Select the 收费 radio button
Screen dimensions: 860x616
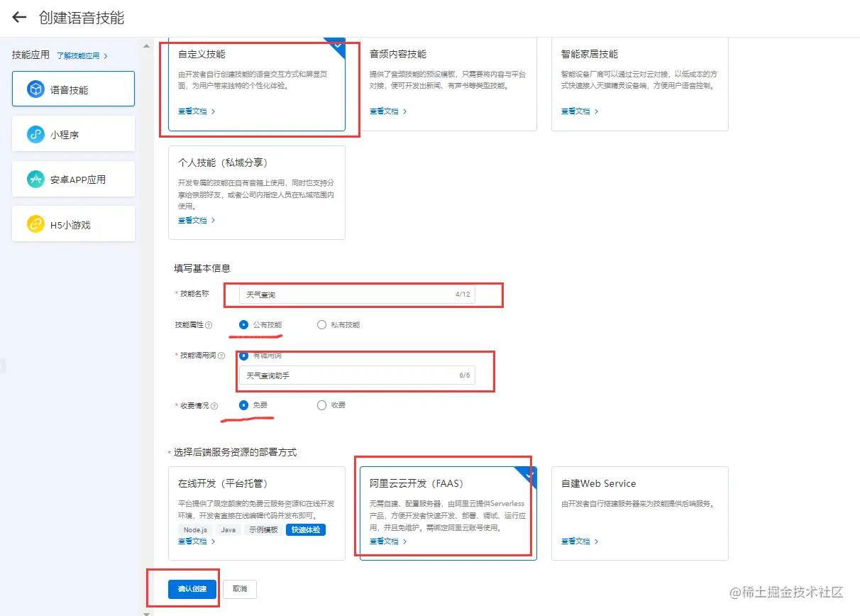(321, 405)
